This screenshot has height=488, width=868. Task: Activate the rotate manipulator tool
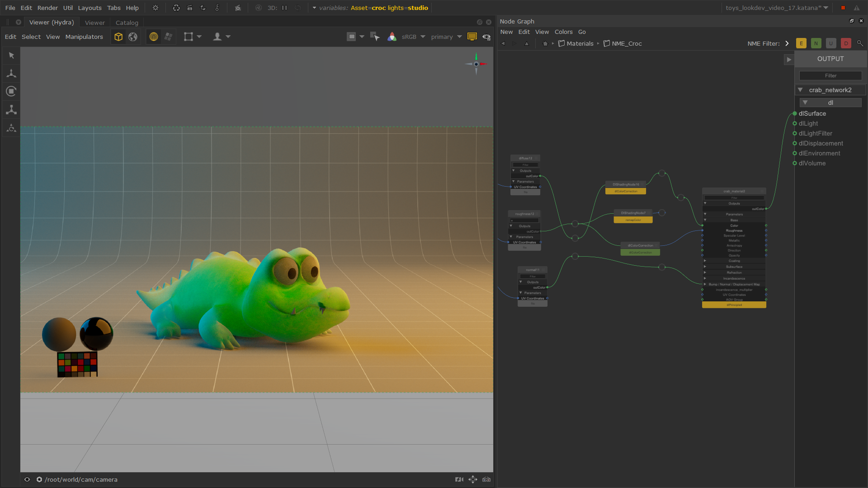(x=11, y=91)
